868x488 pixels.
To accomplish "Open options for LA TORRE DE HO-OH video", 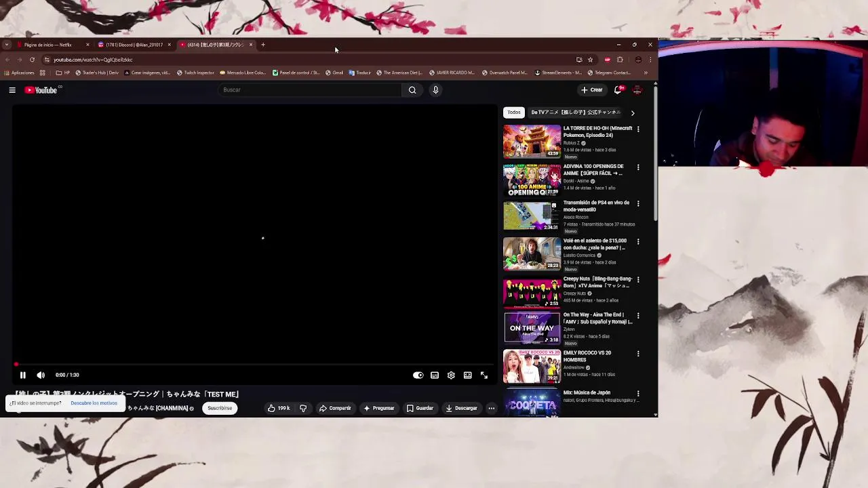I will [x=638, y=129].
